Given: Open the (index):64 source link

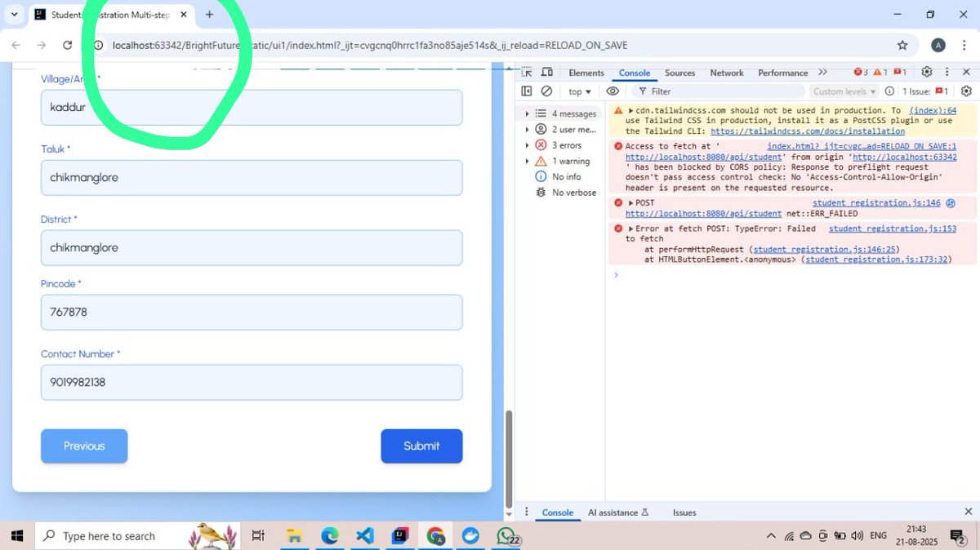Looking at the screenshot, I should pos(933,110).
